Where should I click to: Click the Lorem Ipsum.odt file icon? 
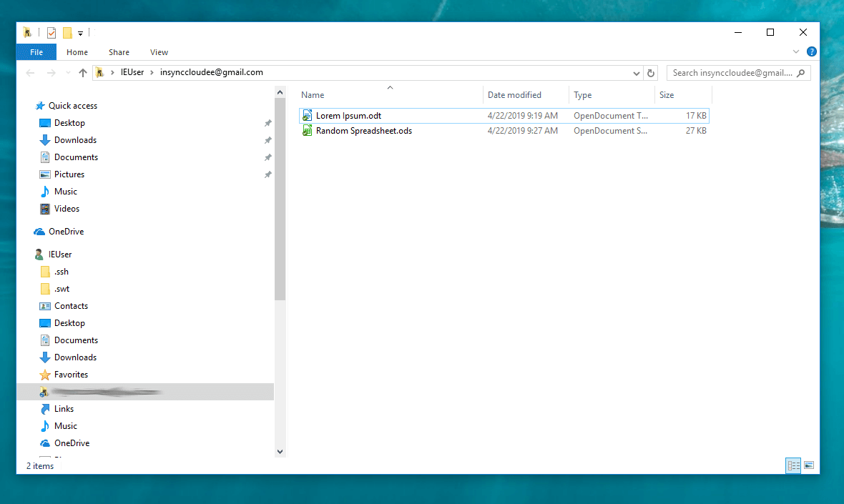pos(308,116)
